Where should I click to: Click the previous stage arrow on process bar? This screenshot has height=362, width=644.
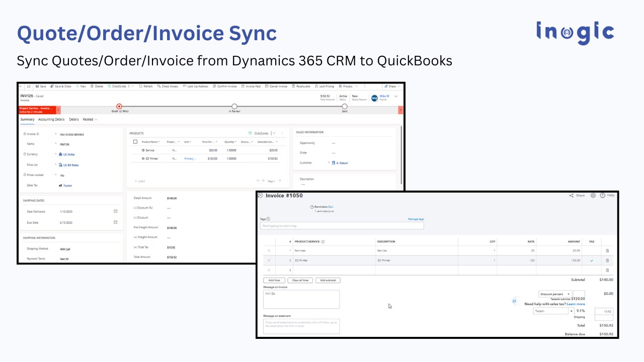tap(58, 110)
